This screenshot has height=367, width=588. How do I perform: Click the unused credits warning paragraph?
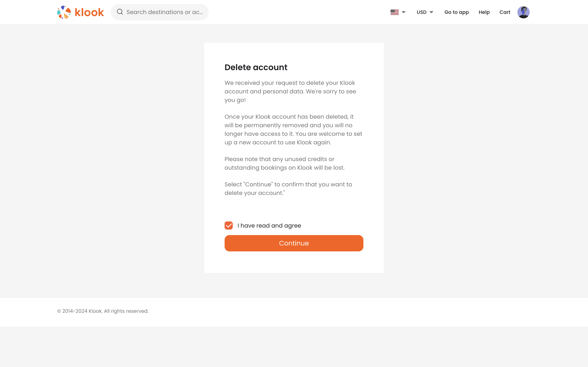point(284,163)
